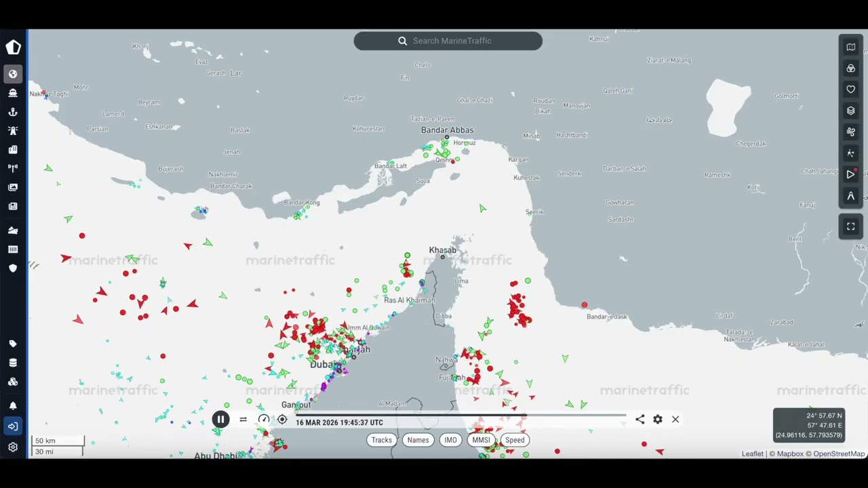Click the Search MarineTraffic field

tap(448, 41)
